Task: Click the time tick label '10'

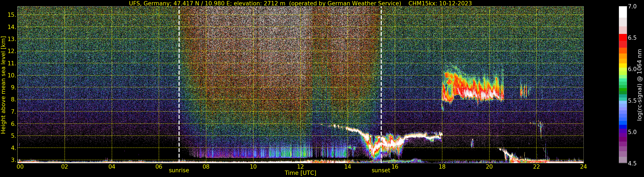Action: [x=253, y=166]
